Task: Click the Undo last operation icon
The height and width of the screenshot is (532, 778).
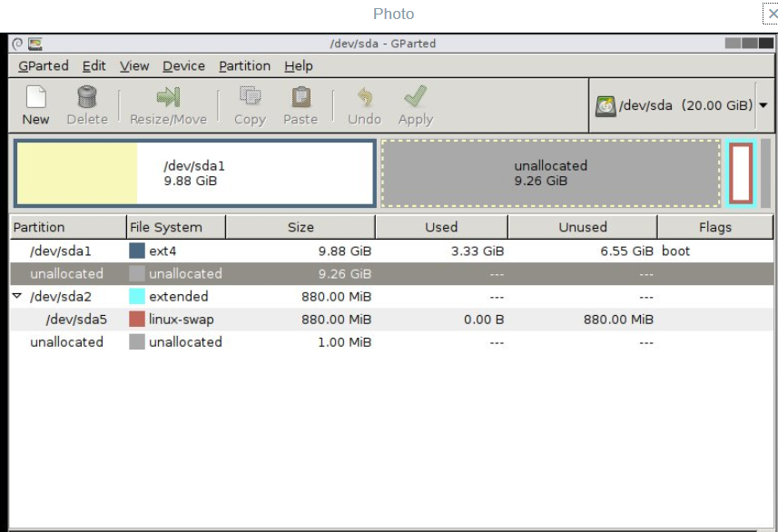Action: pyautogui.click(x=364, y=98)
